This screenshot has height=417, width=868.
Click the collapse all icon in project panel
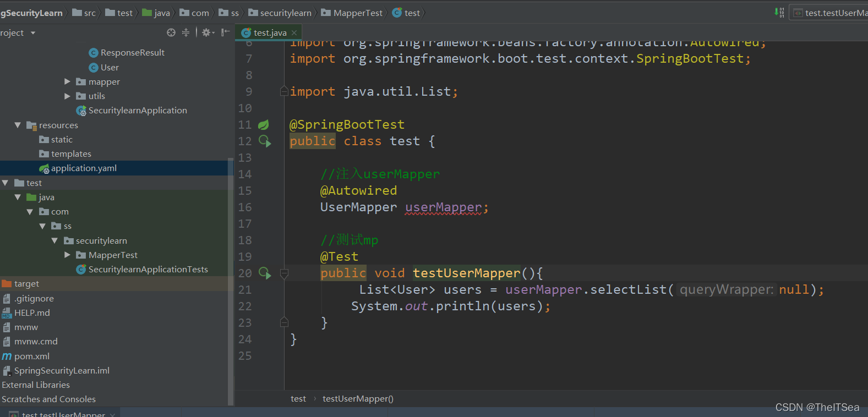(x=185, y=32)
